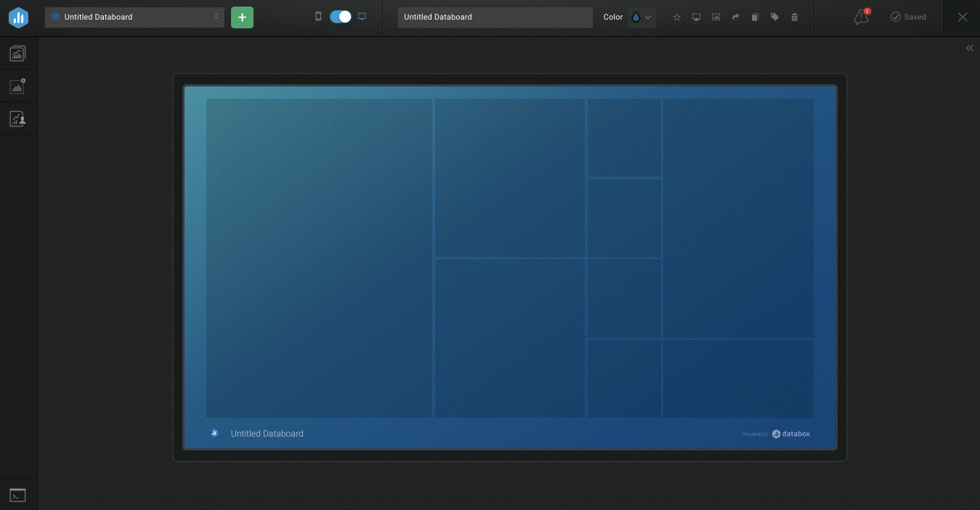Open the custom metrics sidebar icon
The height and width of the screenshot is (510, 980).
(x=17, y=119)
